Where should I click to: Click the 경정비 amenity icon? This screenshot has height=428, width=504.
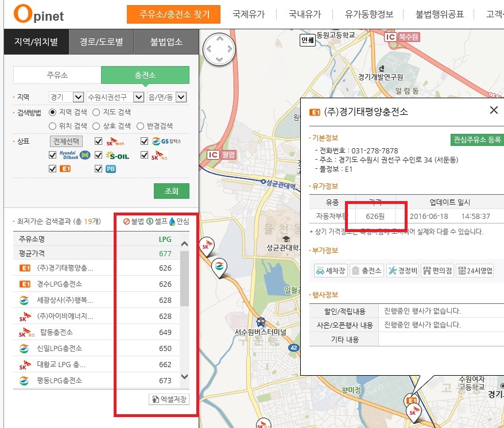402,271
